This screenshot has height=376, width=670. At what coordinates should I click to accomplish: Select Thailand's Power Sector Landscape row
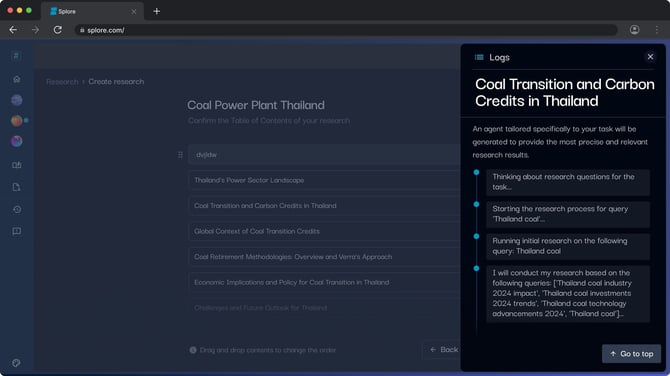[324, 180]
